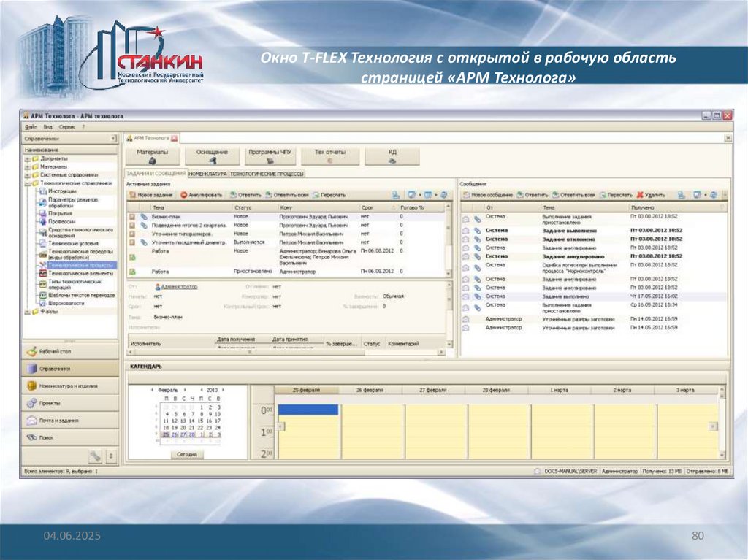This screenshot has height=560, width=748.
Task: Click Ответить всем in messages toolbar
Action: 574,195
